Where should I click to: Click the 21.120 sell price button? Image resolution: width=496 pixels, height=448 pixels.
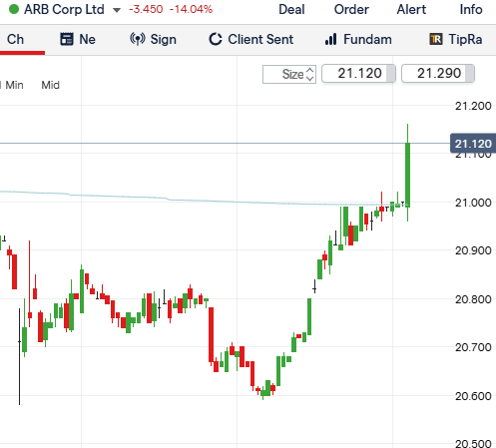(358, 74)
